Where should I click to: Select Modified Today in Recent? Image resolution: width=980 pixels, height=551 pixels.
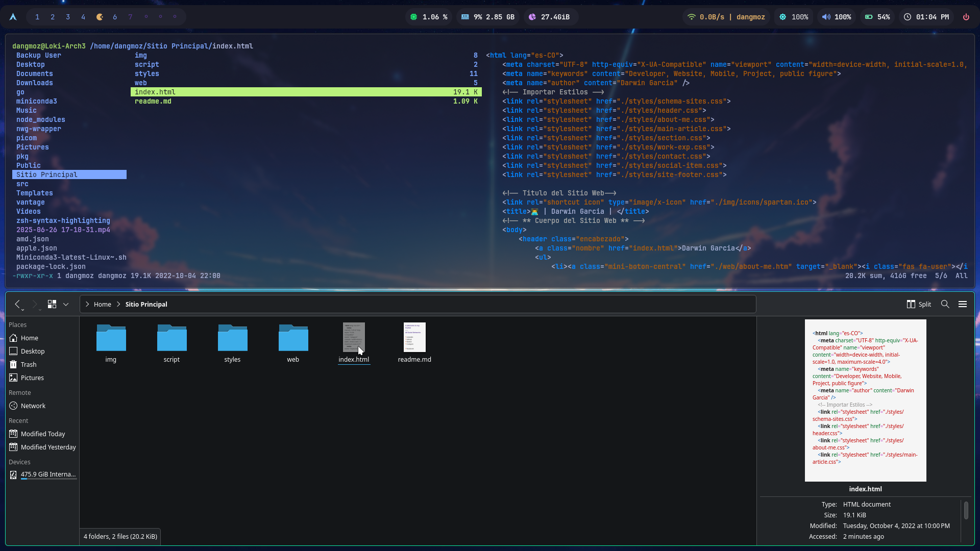click(x=43, y=434)
